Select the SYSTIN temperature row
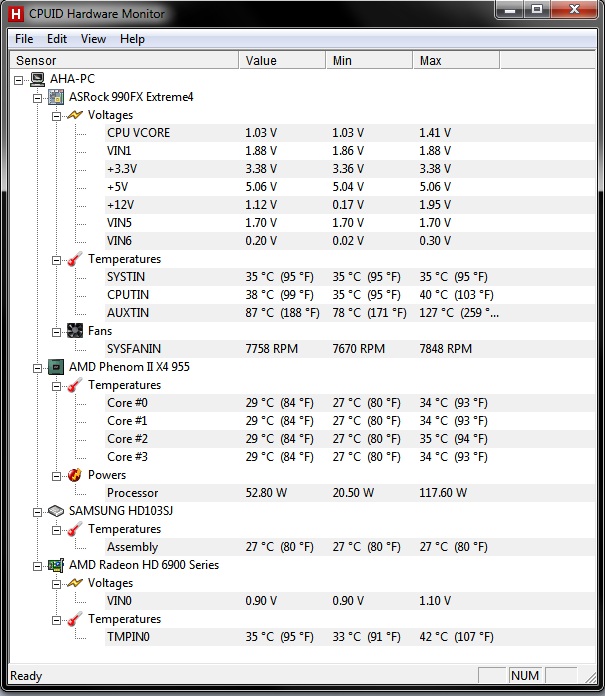 [x=350, y=277]
